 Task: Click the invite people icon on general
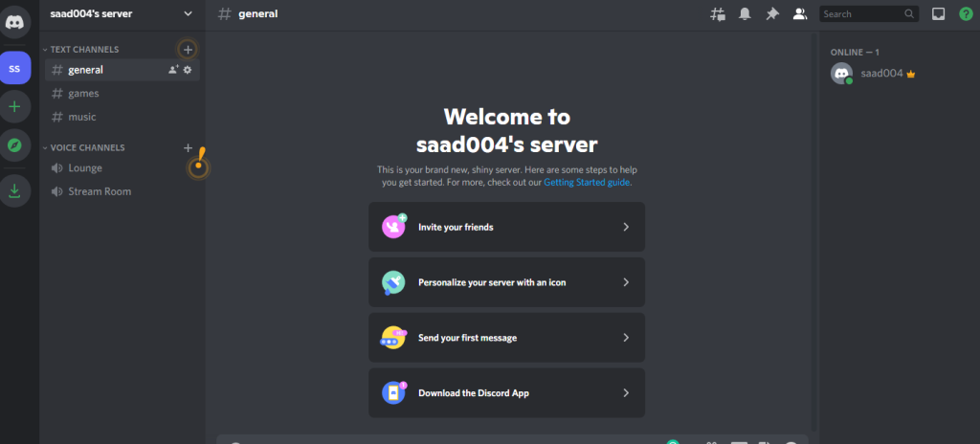coord(174,70)
